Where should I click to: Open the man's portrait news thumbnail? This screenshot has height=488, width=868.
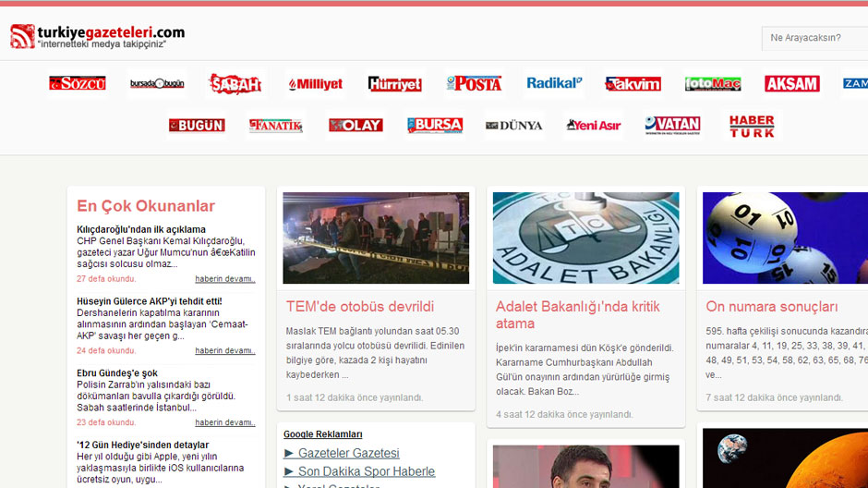click(585, 467)
